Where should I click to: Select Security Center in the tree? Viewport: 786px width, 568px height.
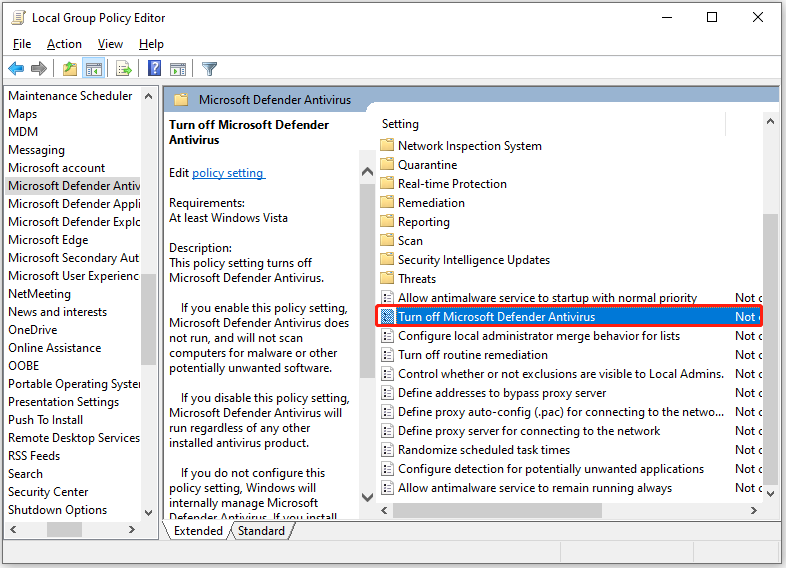pyautogui.click(x=48, y=492)
